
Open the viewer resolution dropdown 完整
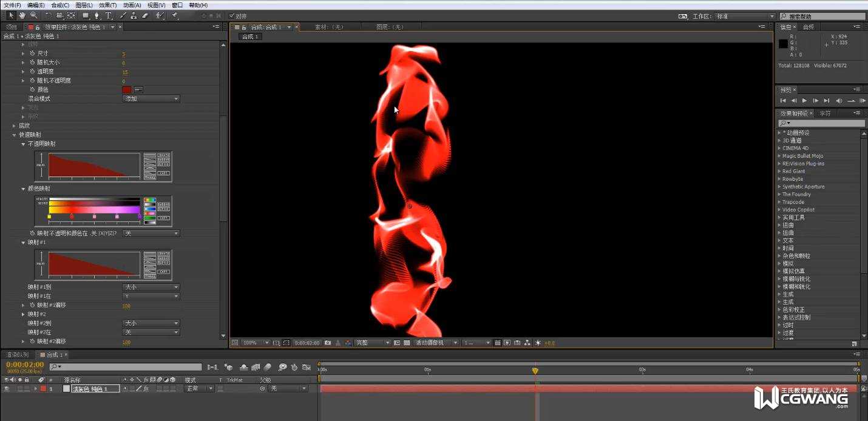(373, 343)
